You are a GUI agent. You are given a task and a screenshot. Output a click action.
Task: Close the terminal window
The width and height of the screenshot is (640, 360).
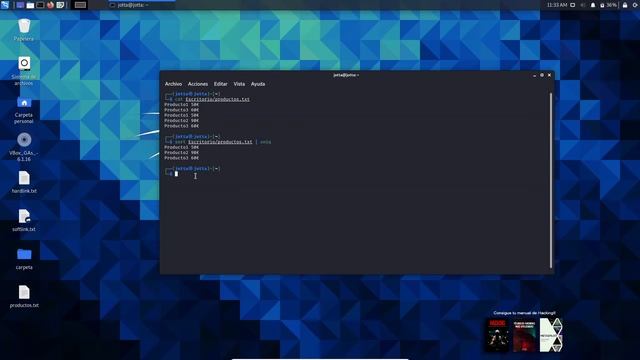click(549, 75)
